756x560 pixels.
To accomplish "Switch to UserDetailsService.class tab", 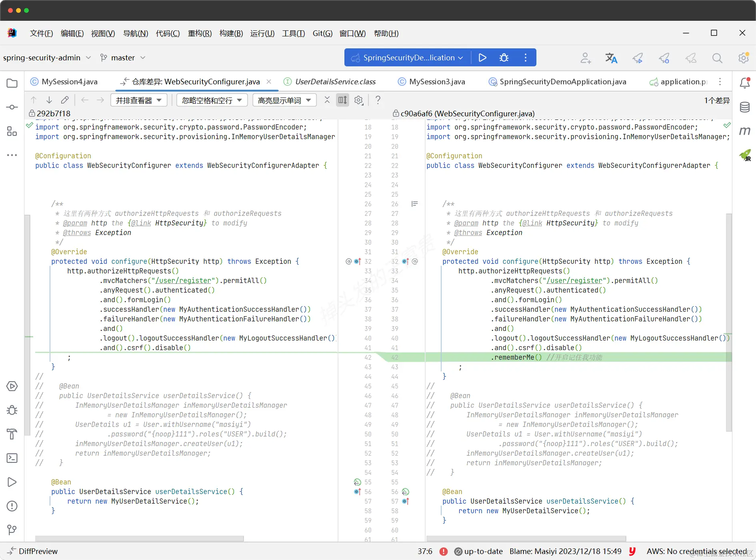I will (330, 82).
